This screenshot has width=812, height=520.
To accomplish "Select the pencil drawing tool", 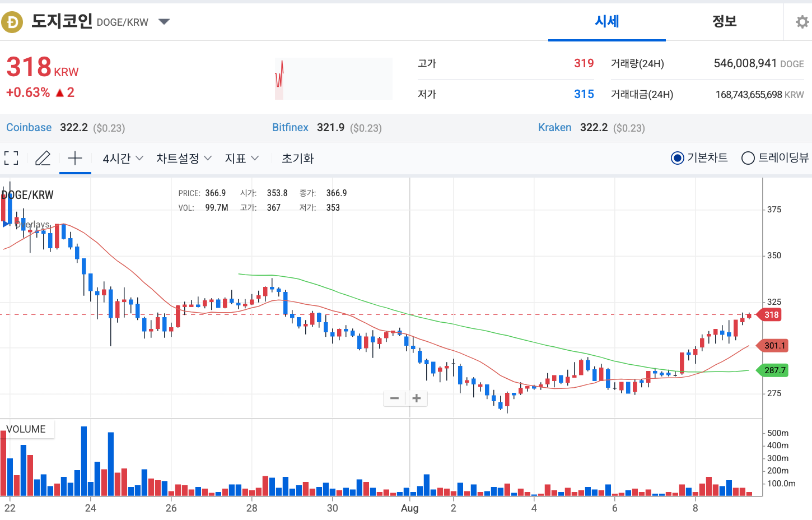I will pos(43,158).
